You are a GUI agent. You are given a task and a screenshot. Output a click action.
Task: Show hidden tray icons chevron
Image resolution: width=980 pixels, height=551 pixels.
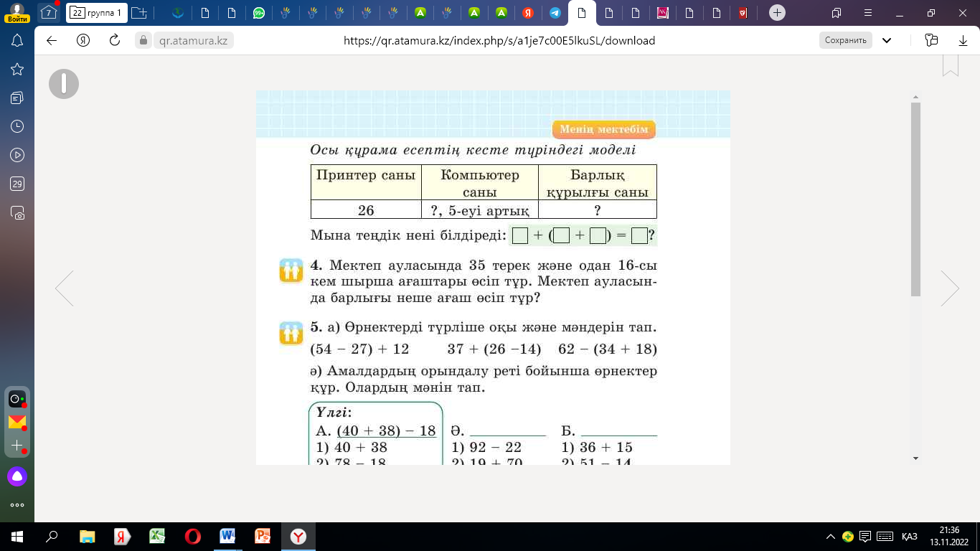pyautogui.click(x=831, y=536)
